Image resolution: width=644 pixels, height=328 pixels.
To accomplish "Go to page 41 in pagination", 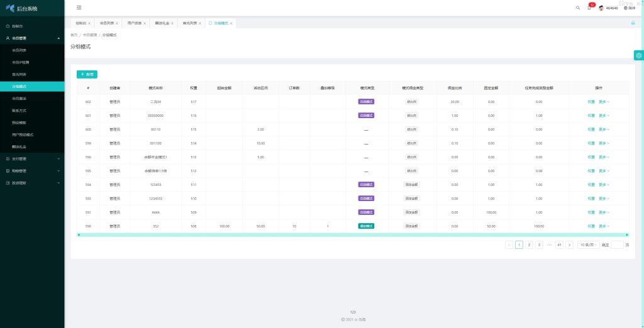I will pos(558,245).
